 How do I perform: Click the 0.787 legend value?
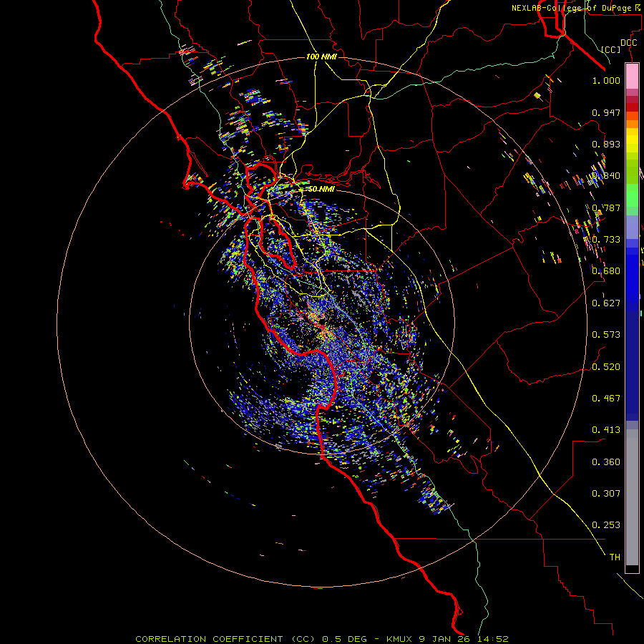(606, 208)
